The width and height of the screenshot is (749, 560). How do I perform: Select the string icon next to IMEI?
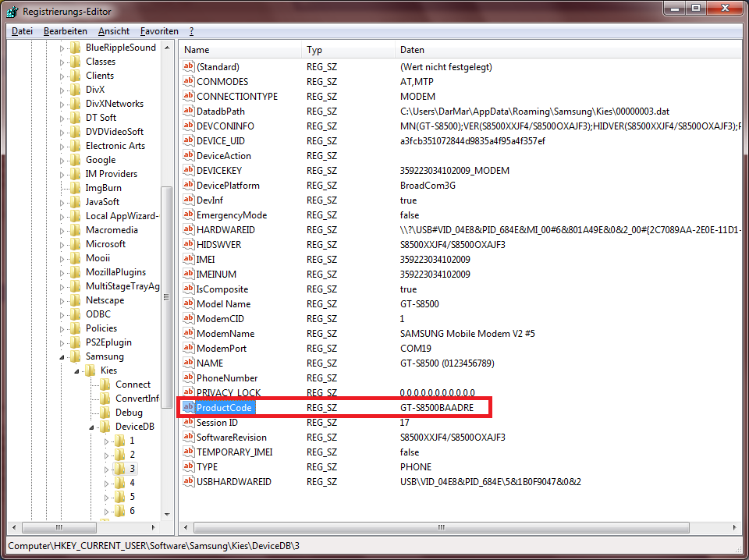(x=189, y=259)
